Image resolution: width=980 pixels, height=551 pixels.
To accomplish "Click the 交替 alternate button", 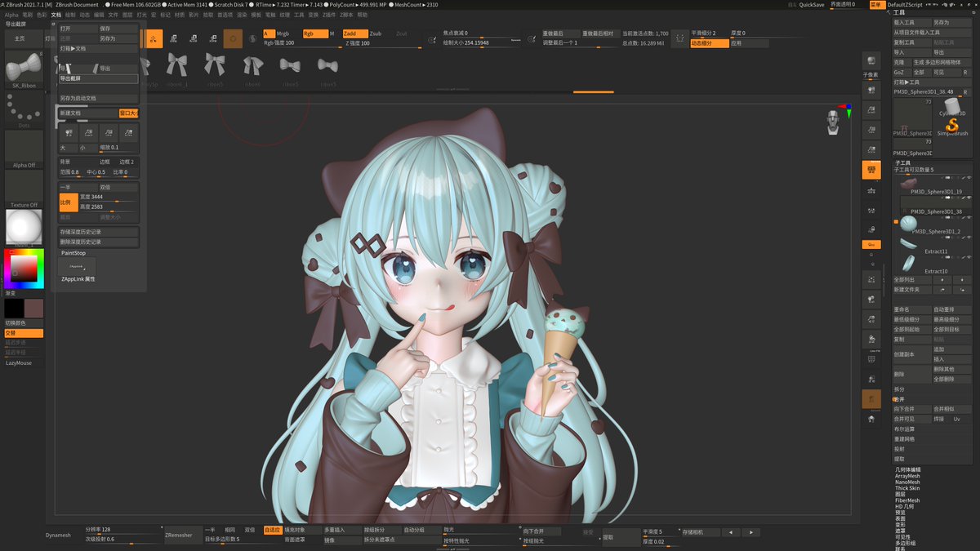I will click(x=24, y=333).
